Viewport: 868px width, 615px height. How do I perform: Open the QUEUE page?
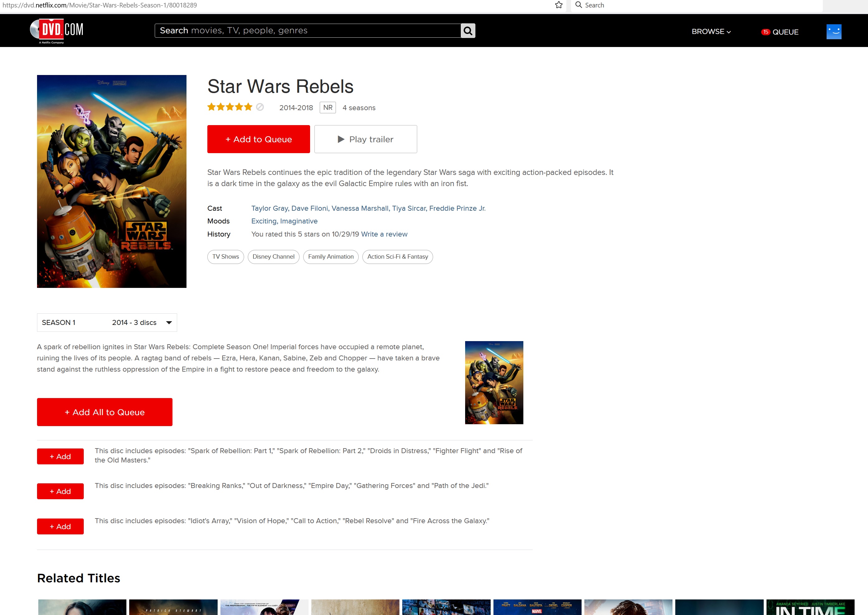coord(785,32)
